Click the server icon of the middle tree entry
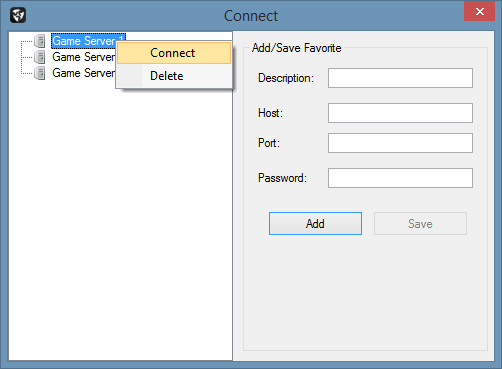 [x=40, y=57]
